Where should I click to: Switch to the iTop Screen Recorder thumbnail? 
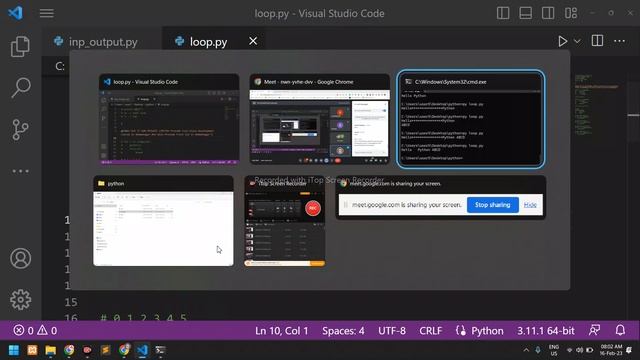coord(285,221)
